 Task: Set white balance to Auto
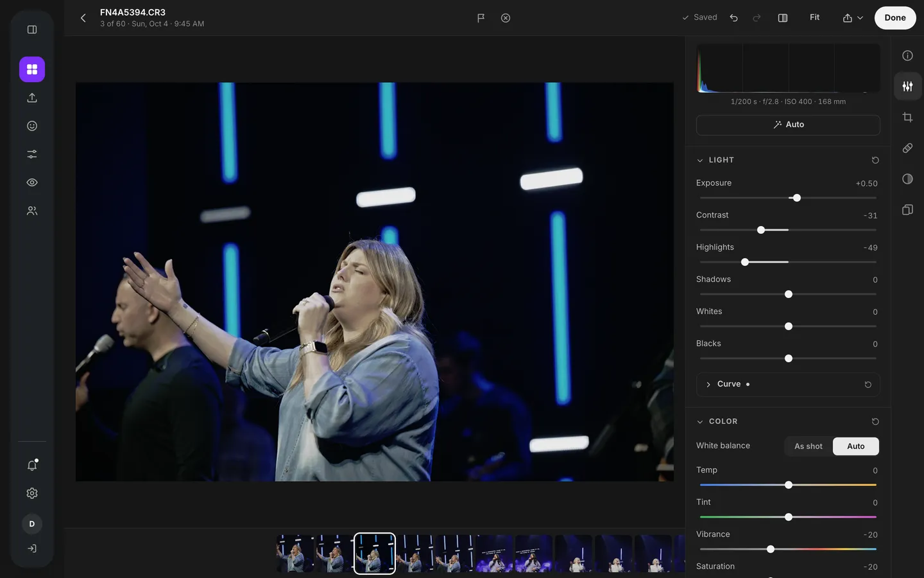click(x=856, y=446)
